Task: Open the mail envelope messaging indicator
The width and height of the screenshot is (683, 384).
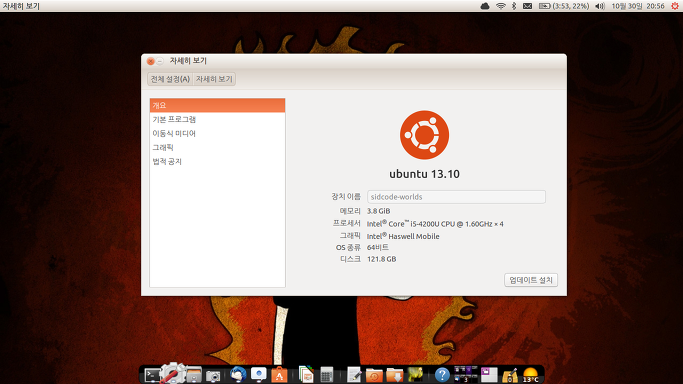Action: click(x=527, y=6)
